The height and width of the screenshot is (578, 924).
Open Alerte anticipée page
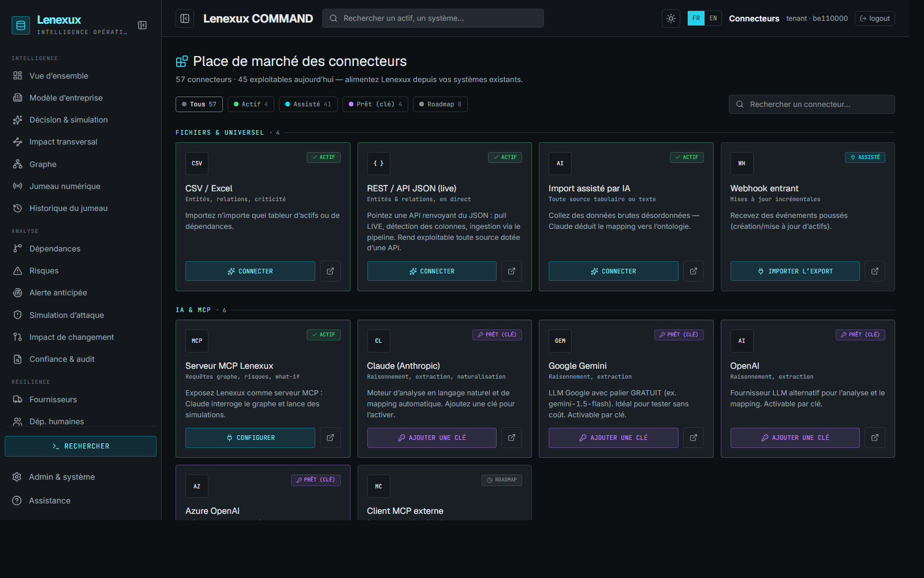tap(80, 292)
